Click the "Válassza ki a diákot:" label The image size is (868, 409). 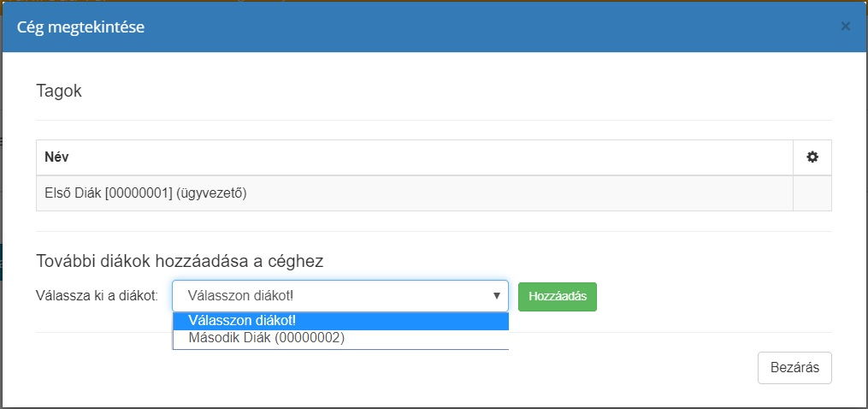[97, 296]
